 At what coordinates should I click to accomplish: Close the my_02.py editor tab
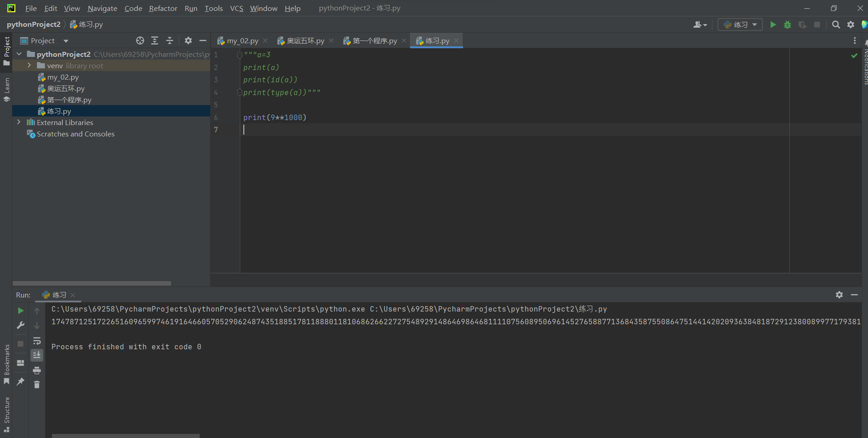coord(265,40)
